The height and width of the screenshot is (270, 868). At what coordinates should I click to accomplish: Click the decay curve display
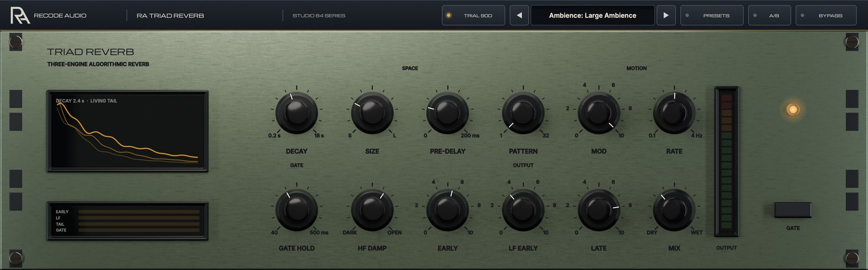[127, 131]
